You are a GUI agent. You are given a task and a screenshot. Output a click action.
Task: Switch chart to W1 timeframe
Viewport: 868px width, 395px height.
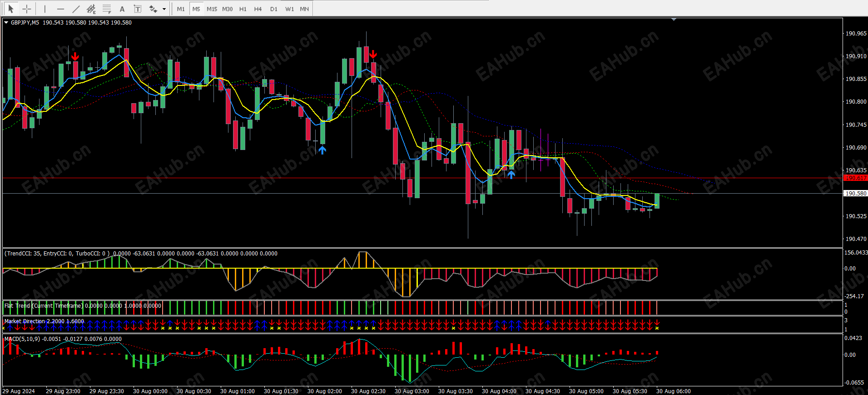(x=289, y=9)
